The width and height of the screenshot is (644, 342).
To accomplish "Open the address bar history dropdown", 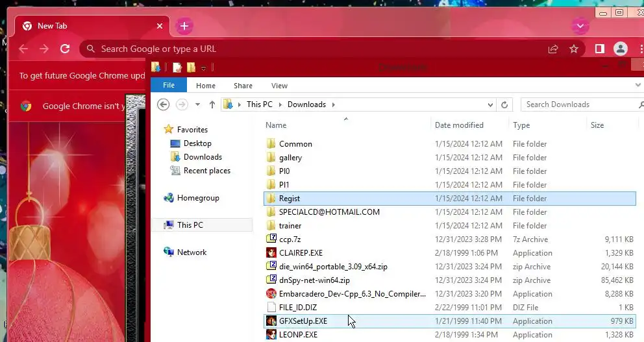I will pyautogui.click(x=490, y=104).
